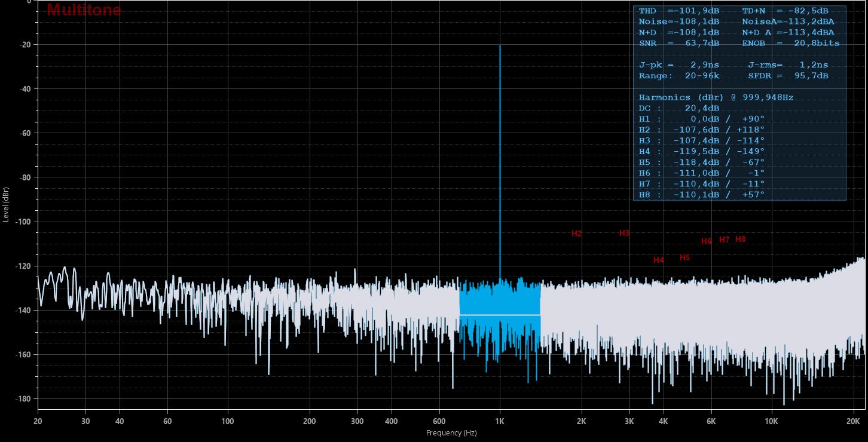This screenshot has width=868, height=442.
Task: Click the H2 harmonic marker
Action: click(x=576, y=234)
